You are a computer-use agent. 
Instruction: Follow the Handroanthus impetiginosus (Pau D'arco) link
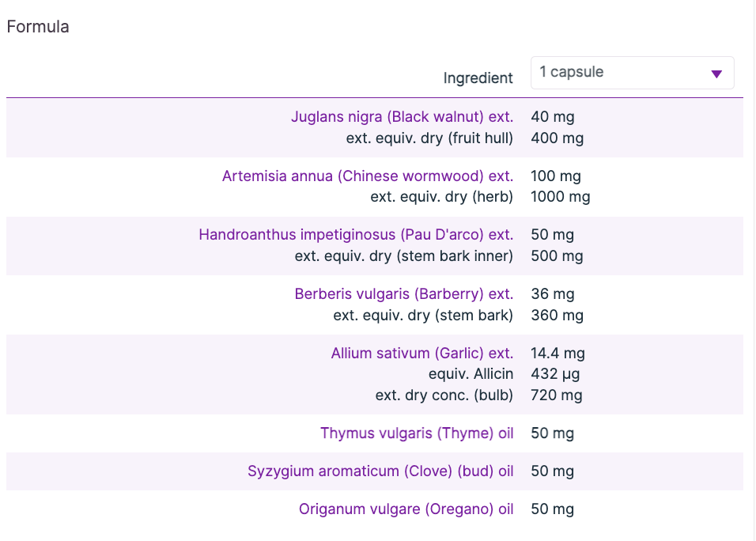356,235
